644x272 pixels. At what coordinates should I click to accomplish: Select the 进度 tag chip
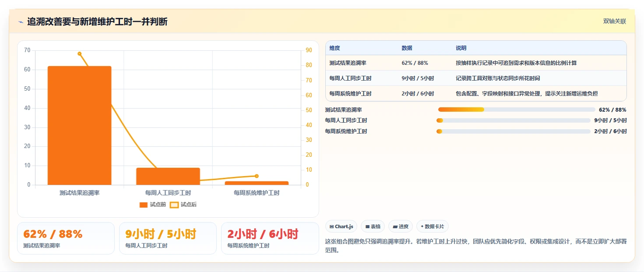tap(401, 226)
